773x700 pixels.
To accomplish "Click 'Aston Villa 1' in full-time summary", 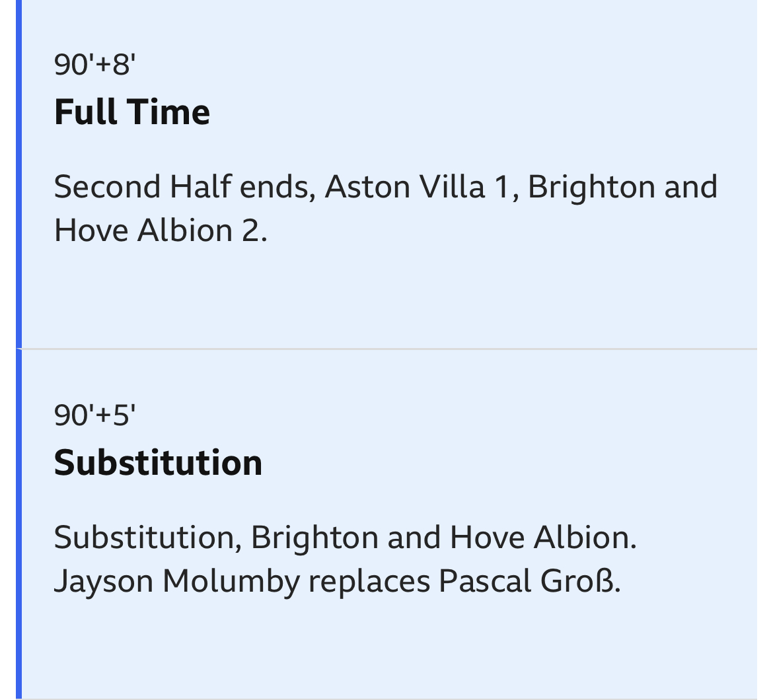I will 422,187.
